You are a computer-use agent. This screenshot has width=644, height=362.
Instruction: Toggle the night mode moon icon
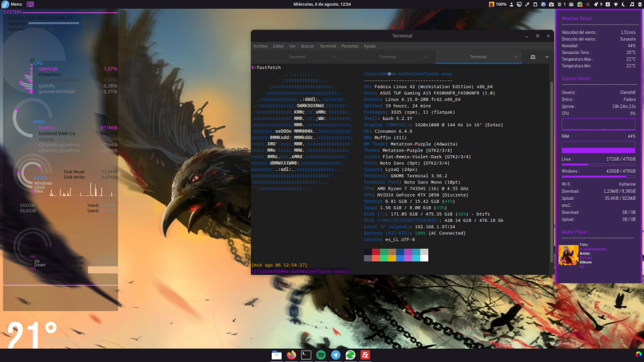pos(623,4)
